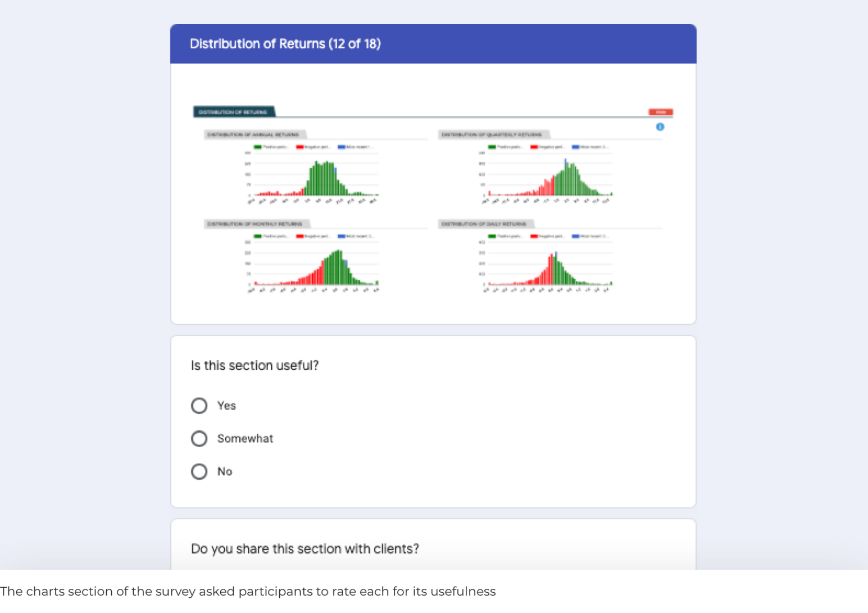Select Distribution of Annual Returns header
Viewport: 868px width, 613px height.
[x=254, y=135]
